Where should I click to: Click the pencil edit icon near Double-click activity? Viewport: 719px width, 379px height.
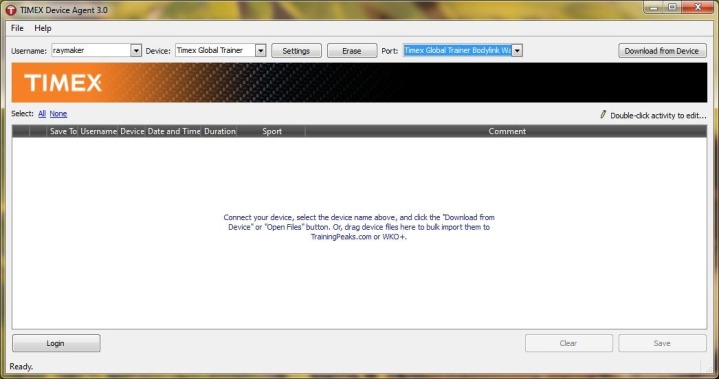pyautogui.click(x=603, y=115)
